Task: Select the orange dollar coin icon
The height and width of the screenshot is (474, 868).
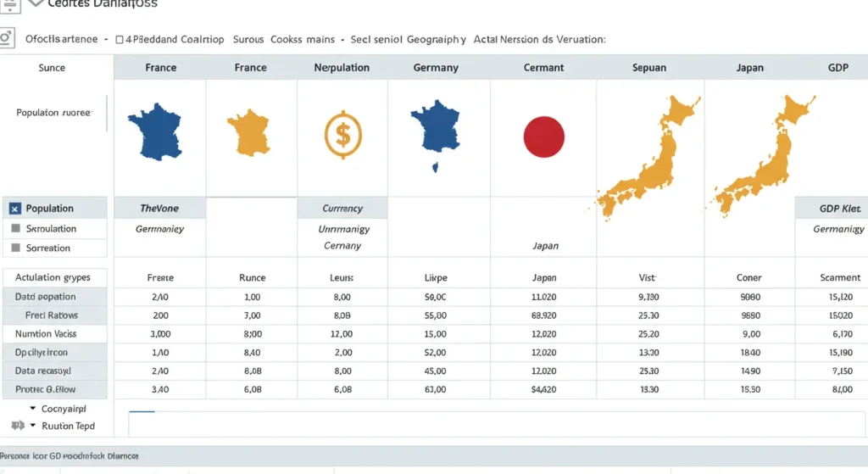Action: click(342, 132)
